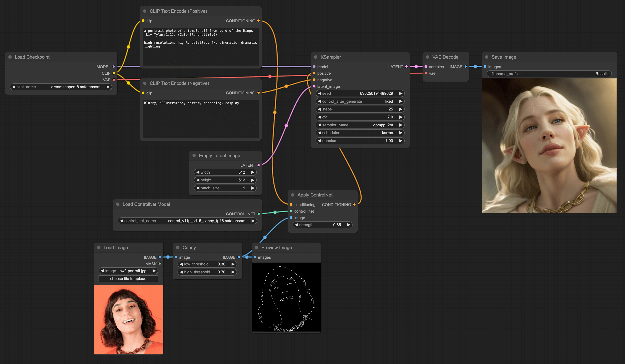Click the choose file to upload button
This screenshot has height=364, width=625.
[128, 279]
